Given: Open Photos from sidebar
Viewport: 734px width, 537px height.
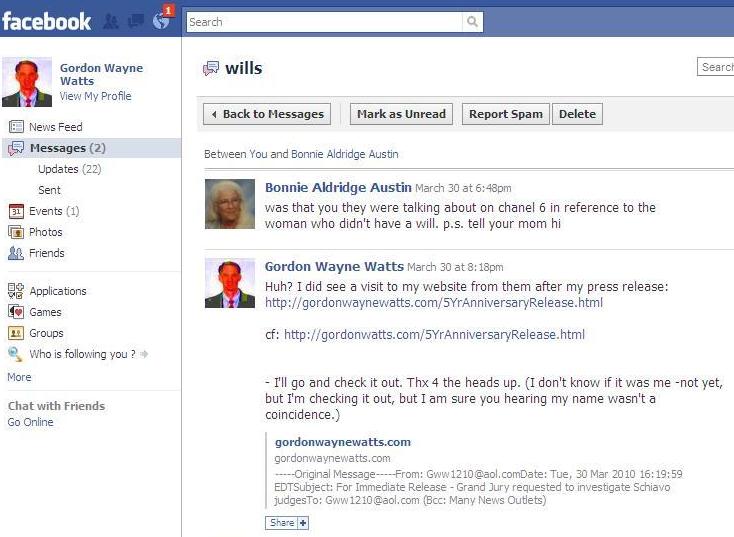Looking at the screenshot, I should click(x=45, y=232).
